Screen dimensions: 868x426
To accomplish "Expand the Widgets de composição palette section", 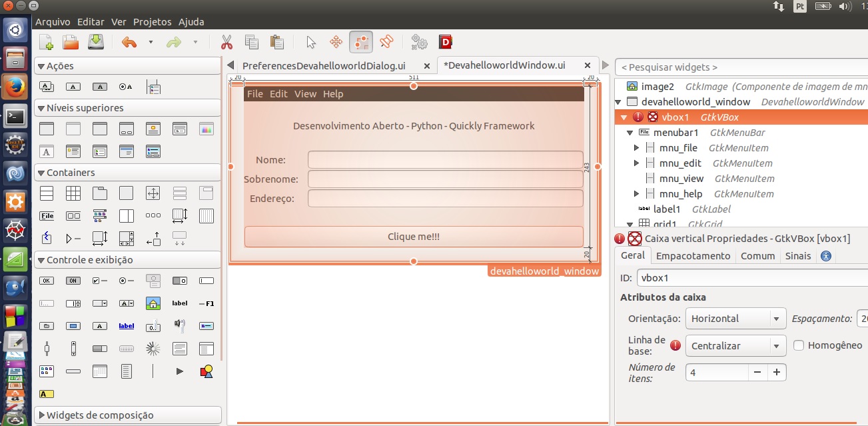I will [41, 415].
